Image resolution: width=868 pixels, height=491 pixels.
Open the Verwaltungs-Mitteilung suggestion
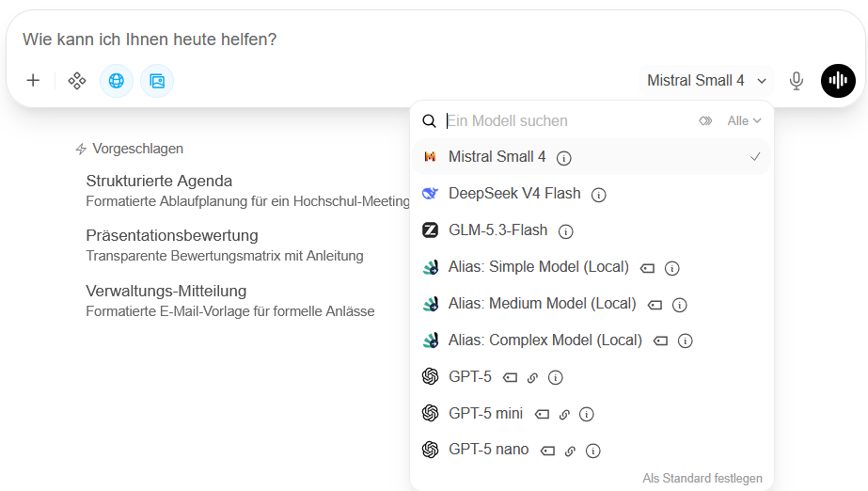[x=229, y=301]
